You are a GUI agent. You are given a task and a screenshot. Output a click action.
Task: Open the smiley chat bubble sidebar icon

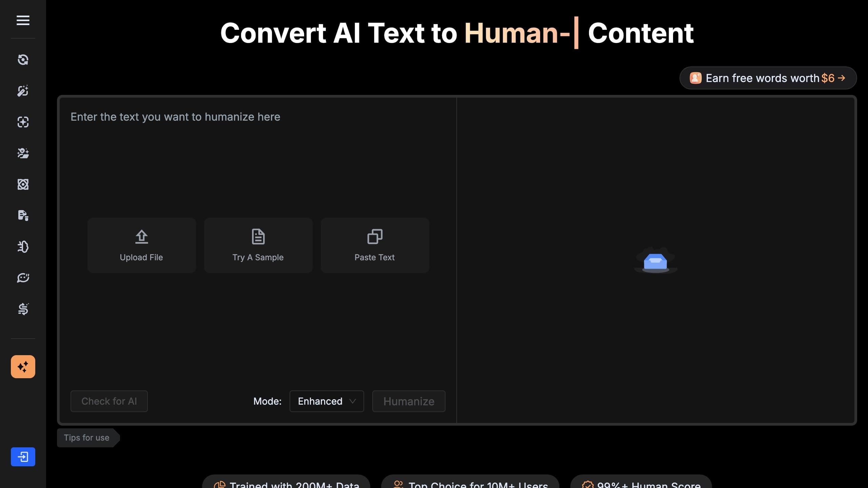(x=23, y=278)
